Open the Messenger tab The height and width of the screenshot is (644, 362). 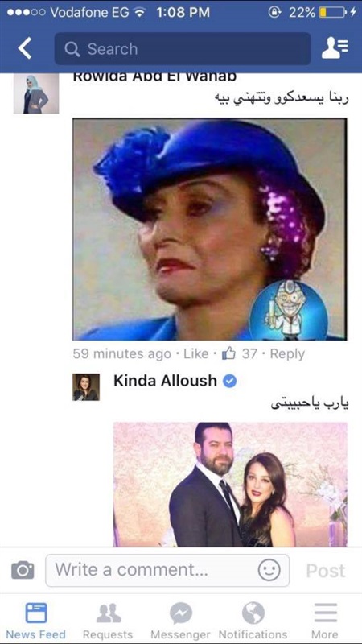(x=180, y=621)
